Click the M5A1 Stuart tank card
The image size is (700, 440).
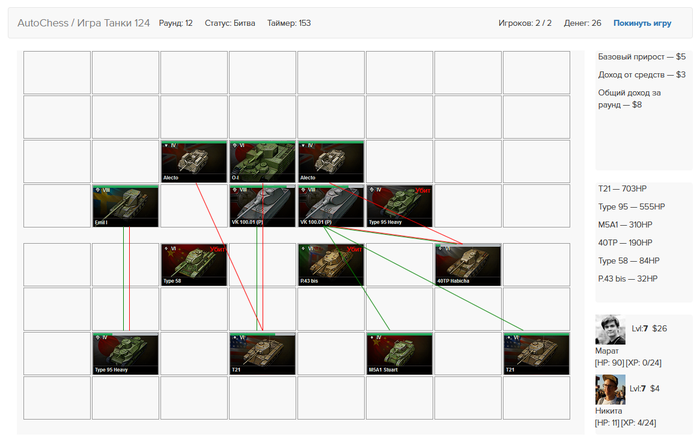click(400, 353)
